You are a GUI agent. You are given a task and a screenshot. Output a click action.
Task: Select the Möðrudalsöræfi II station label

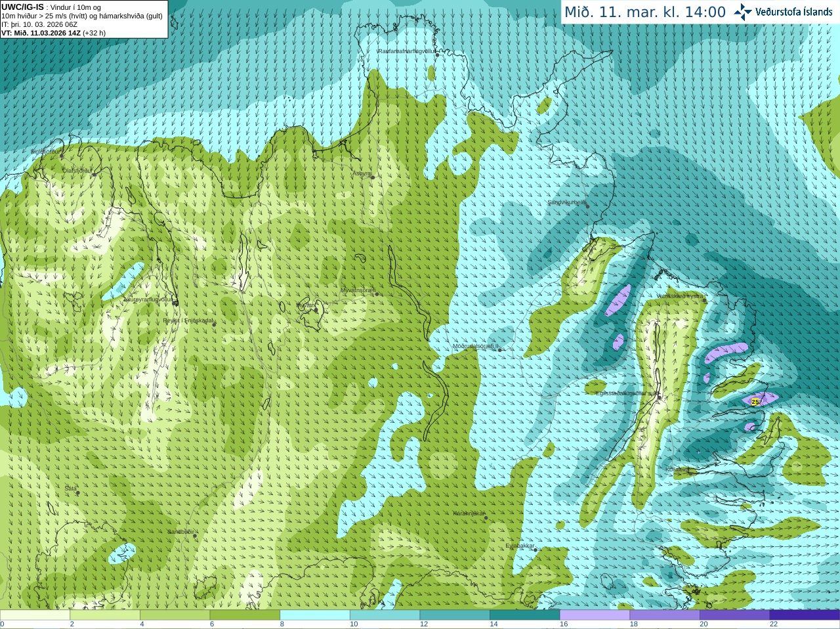coord(476,346)
